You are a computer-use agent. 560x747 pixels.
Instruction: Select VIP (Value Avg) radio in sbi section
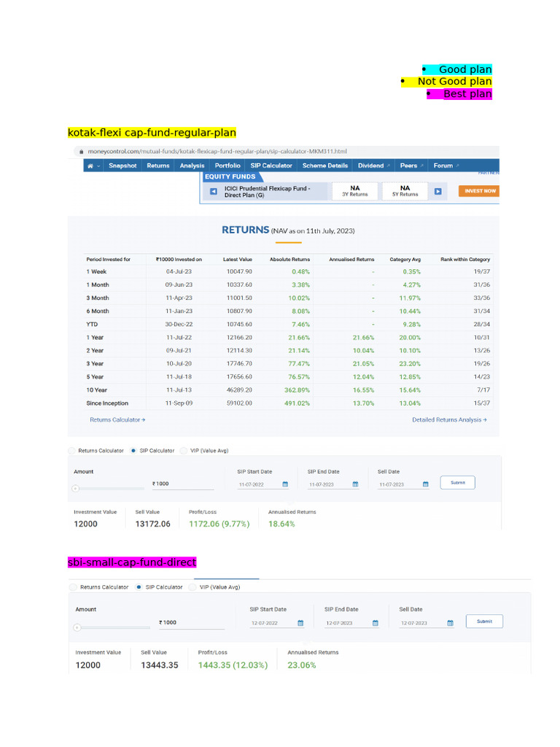pos(192,587)
